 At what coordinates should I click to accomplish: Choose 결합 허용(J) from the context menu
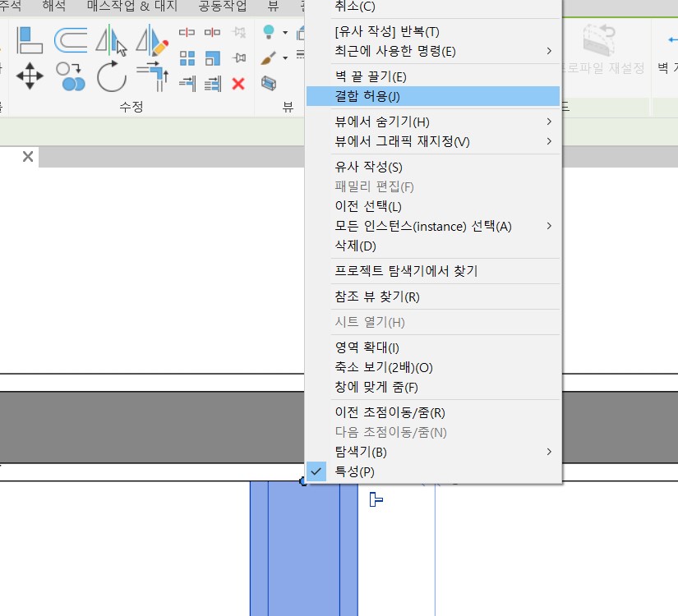click(367, 97)
